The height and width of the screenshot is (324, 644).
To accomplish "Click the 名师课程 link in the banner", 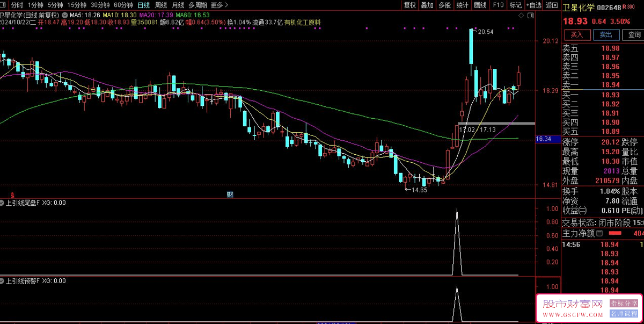I will [624, 314].
